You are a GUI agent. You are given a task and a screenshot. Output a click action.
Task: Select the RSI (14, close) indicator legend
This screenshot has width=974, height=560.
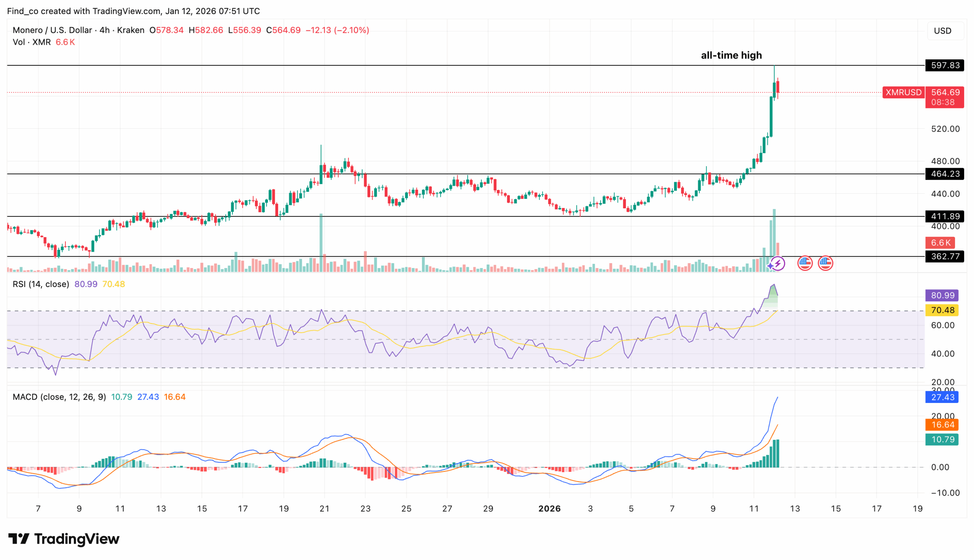pos(41,284)
